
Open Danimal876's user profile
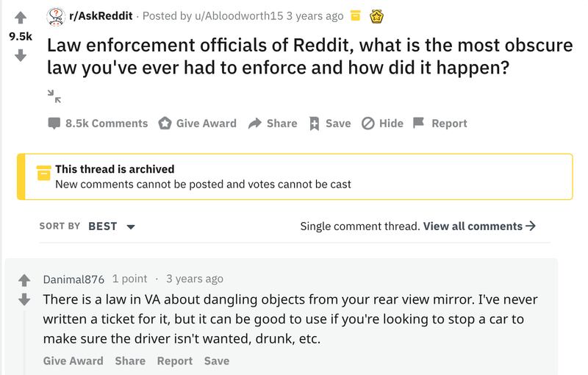point(74,279)
